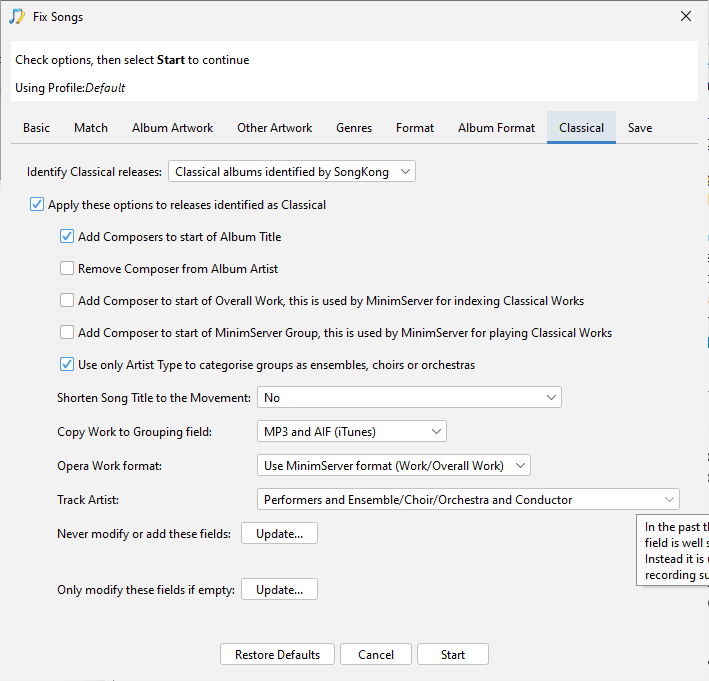Disable Add Composers to start of Album Title
Viewport: 709px width, 681px height.
pyautogui.click(x=67, y=237)
